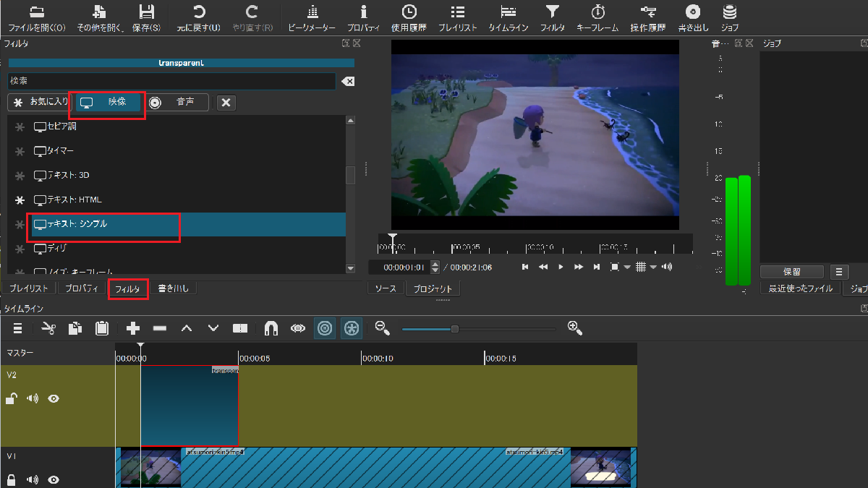Click the scissors cut icon in timeline toolbar

(x=48, y=328)
